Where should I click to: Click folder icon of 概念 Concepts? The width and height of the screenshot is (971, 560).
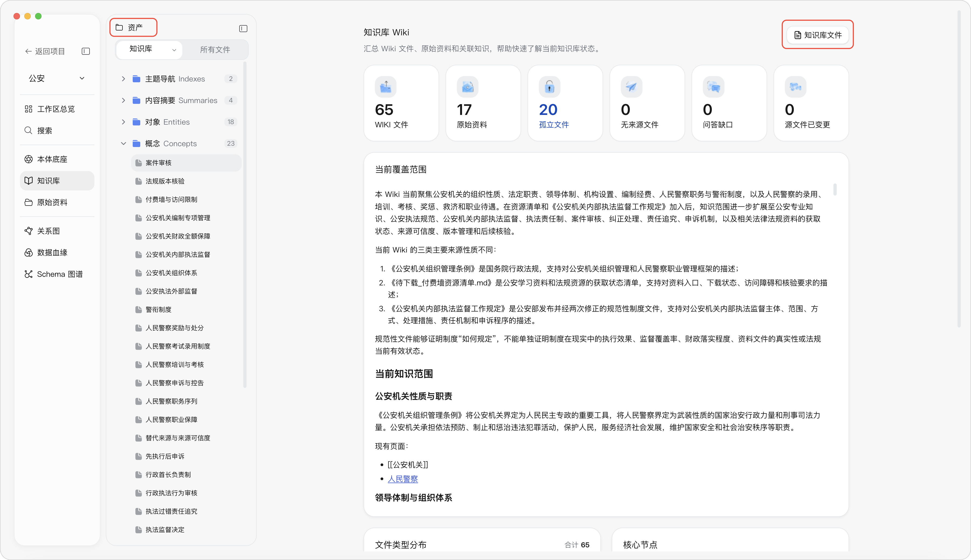pos(136,144)
